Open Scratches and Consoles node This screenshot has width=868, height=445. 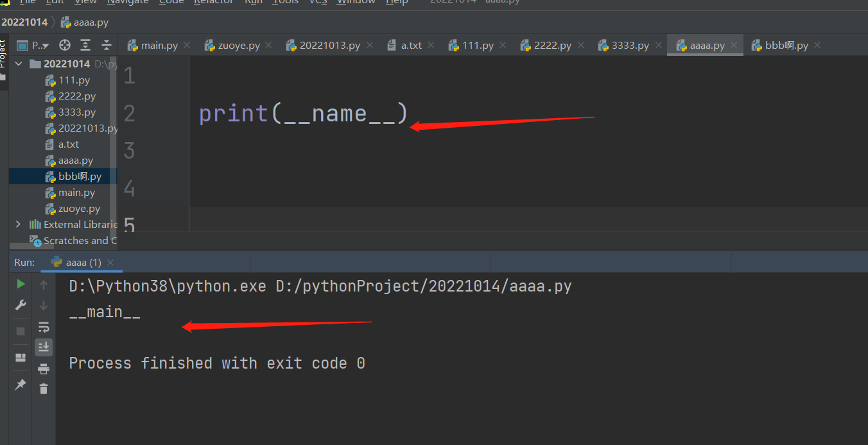coord(73,241)
